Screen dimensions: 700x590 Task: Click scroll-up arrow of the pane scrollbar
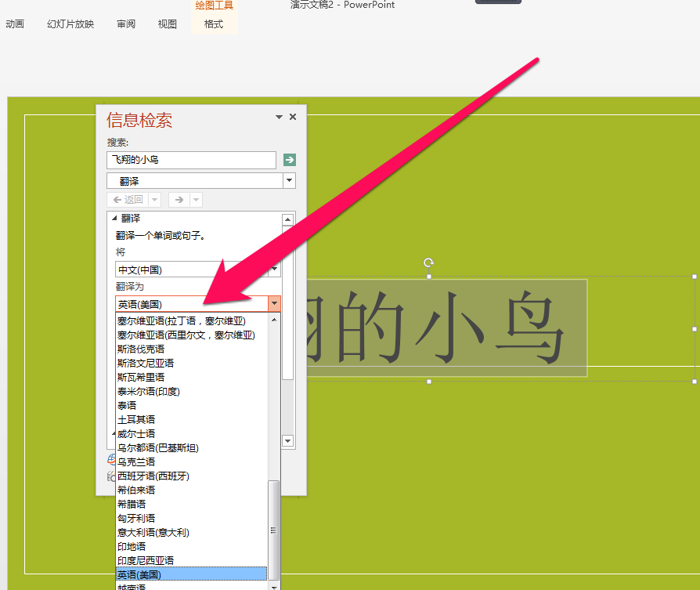pyautogui.click(x=287, y=219)
